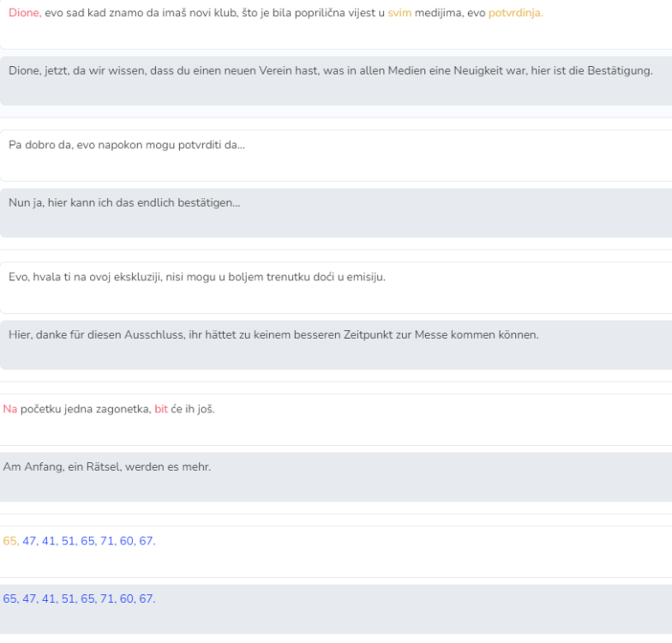
Task: Click the blue number "47," in the white source row
Action: 30,541
